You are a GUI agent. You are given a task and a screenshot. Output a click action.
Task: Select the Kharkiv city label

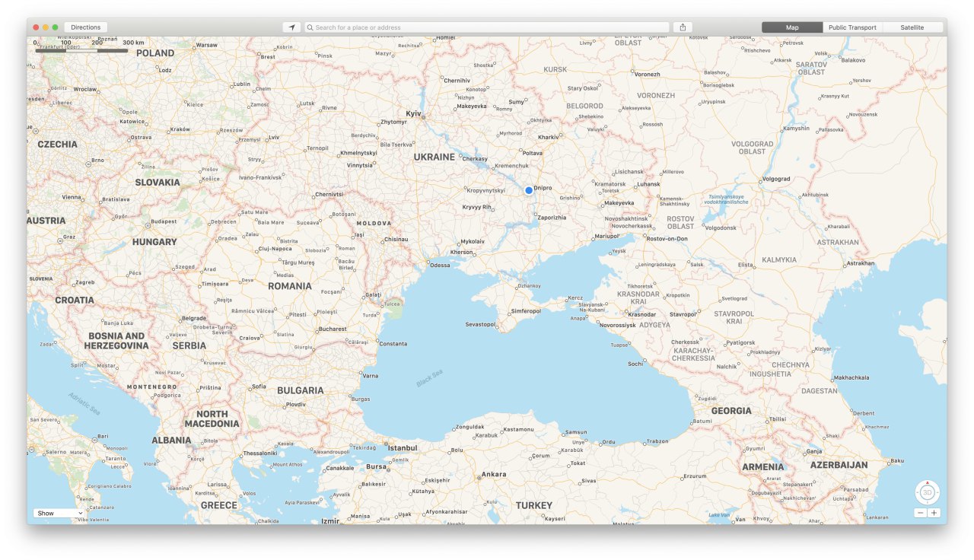(x=548, y=137)
